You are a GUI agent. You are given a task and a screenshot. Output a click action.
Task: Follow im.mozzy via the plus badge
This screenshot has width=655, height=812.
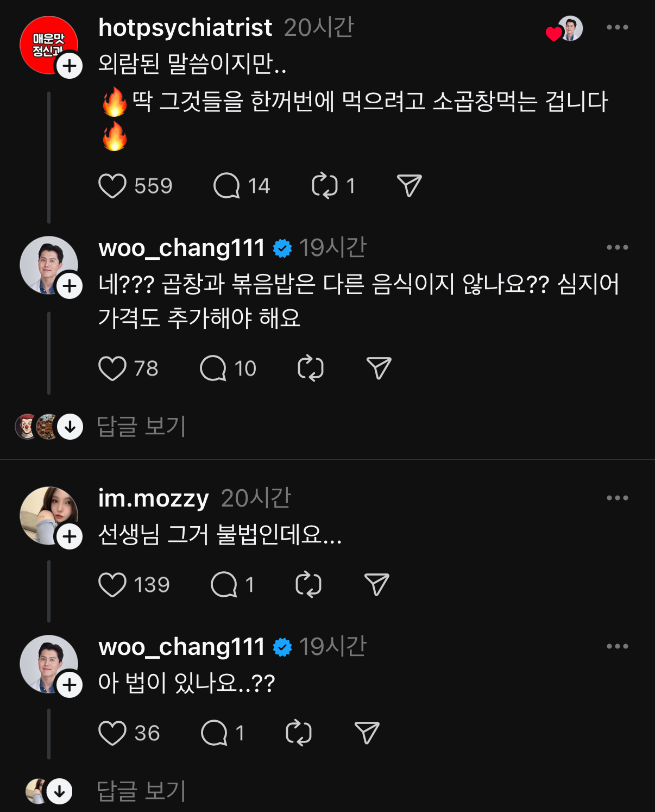coord(70,537)
